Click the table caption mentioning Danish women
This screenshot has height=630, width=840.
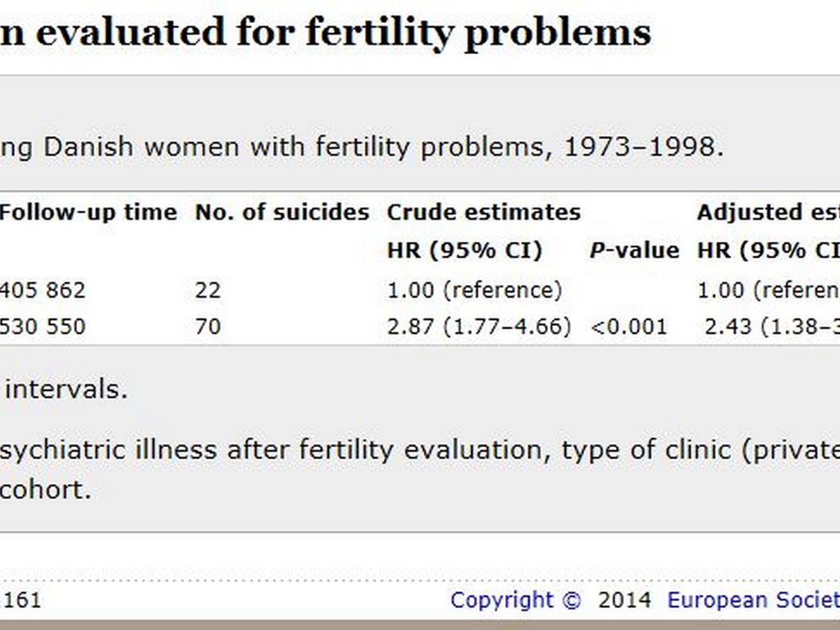[362, 148]
